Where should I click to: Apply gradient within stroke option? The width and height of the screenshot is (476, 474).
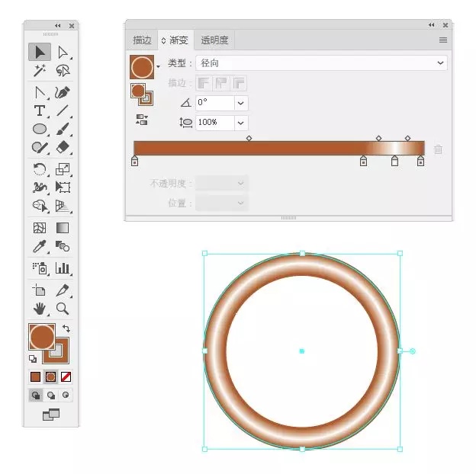(x=204, y=83)
